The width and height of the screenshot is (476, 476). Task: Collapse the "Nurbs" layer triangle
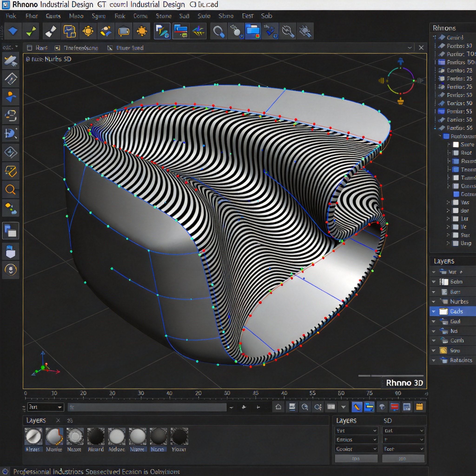pyautogui.click(x=434, y=301)
